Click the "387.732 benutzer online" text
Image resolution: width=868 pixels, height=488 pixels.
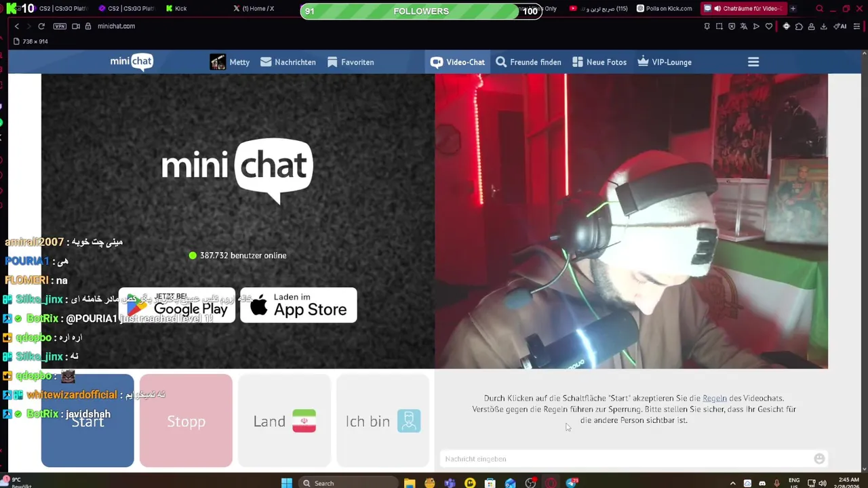click(x=243, y=256)
